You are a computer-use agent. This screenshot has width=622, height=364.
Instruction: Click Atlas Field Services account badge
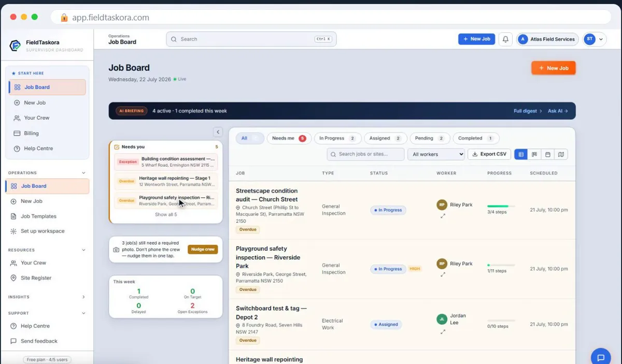coord(548,39)
